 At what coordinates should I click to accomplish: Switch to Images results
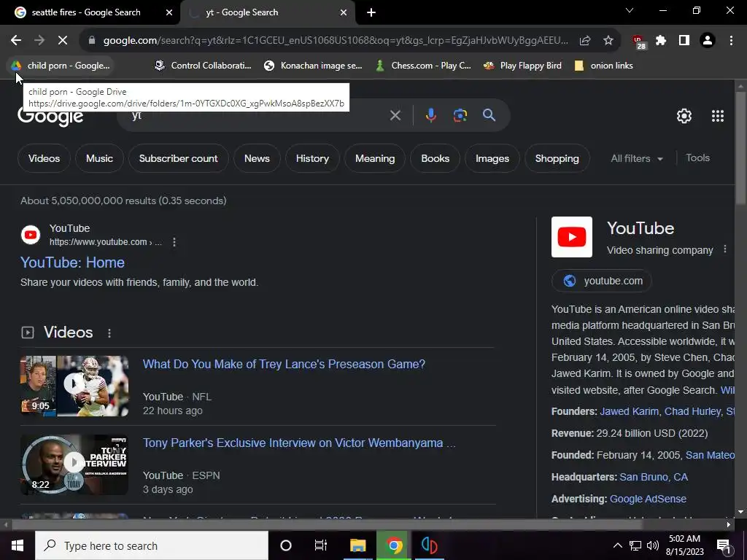(492, 158)
